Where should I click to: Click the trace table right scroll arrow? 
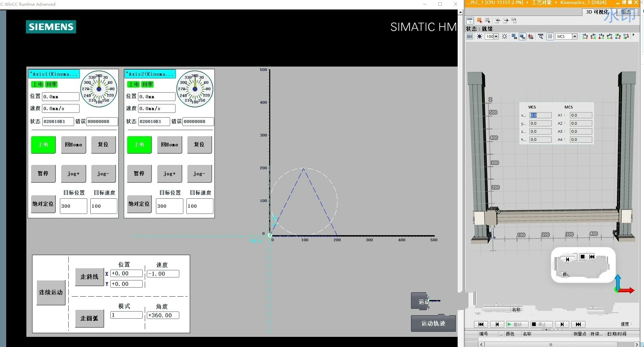(637, 344)
